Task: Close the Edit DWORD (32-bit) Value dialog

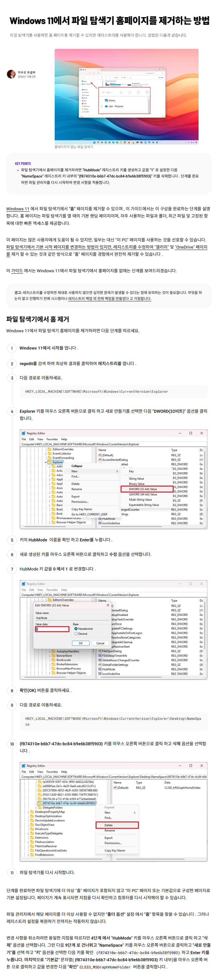Action: pos(108,605)
